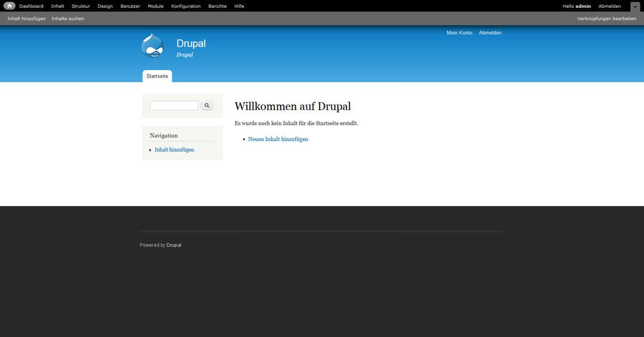The height and width of the screenshot is (337, 644).
Task: Click the admin username in toolbar
Action: 582,6
